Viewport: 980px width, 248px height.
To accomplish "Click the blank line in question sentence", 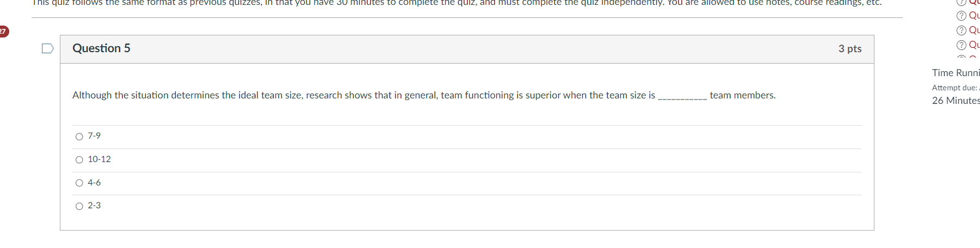I will pyautogui.click(x=682, y=96).
